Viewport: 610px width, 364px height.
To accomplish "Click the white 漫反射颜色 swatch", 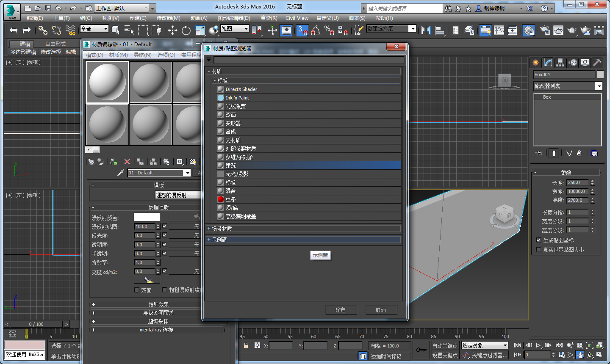I will [x=147, y=217].
